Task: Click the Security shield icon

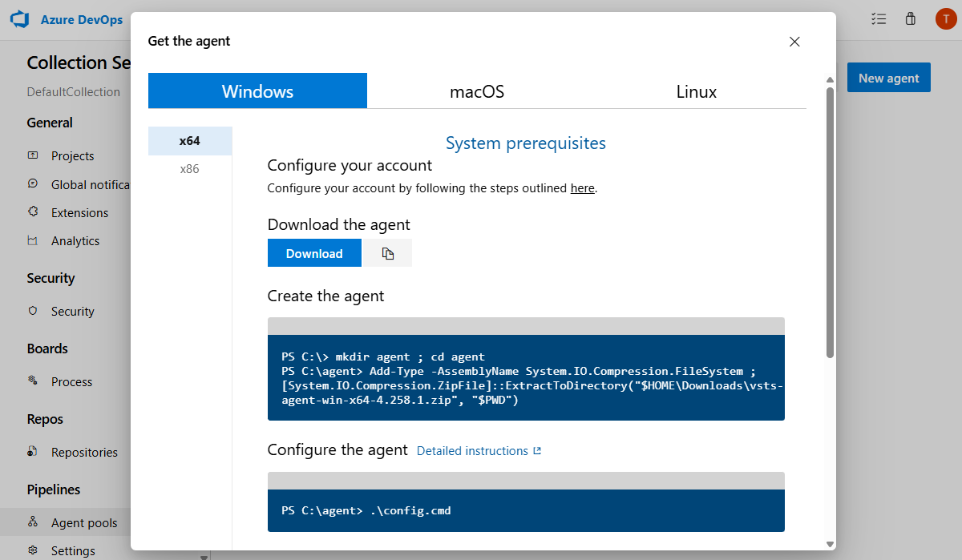Action: 33,311
